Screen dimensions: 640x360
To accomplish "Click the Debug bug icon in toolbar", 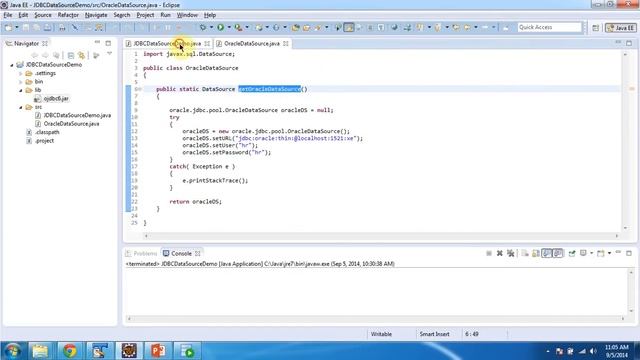I will (202, 27).
